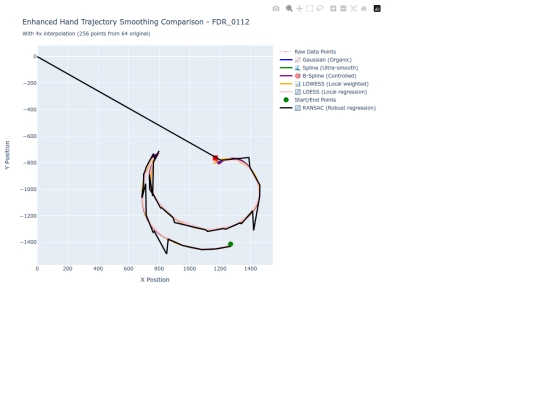Select the Zoom tool in modebar
This screenshot has width=540, height=405.
point(289,9)
